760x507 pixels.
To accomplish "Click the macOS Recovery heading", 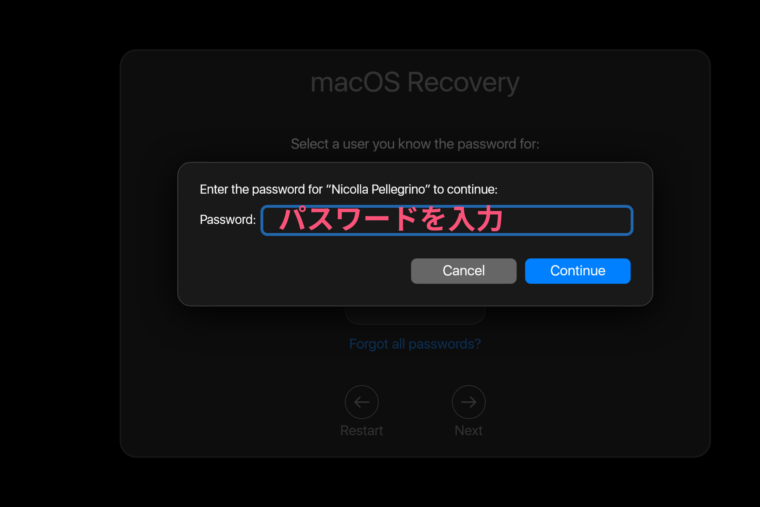I will (415, 82).
